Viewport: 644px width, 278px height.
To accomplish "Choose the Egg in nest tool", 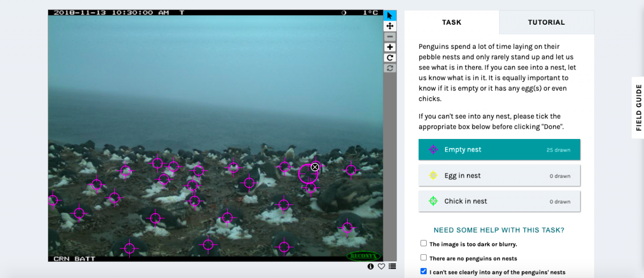I will [499, 176].
